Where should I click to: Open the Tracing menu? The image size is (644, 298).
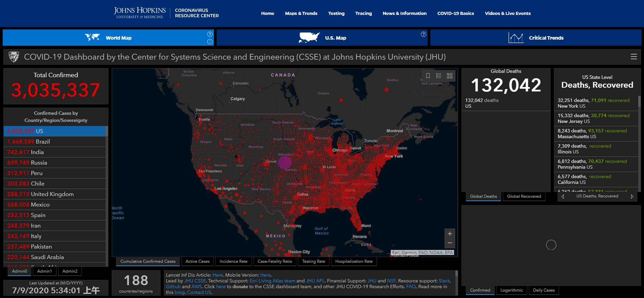click(364, 14)
